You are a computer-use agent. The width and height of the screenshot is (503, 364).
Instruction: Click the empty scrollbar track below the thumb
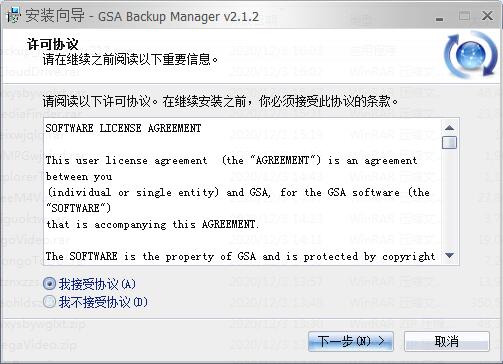click(x=449, y=199)
